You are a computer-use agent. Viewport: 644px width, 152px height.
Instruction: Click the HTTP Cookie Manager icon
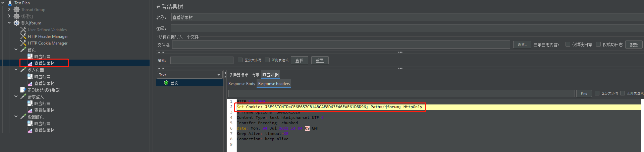pos(23,43)
